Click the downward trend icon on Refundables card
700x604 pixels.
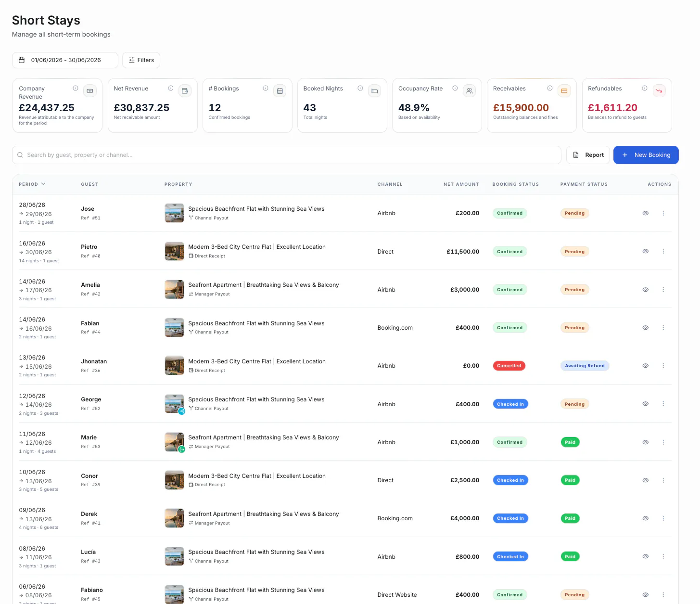tap(659, 90)
